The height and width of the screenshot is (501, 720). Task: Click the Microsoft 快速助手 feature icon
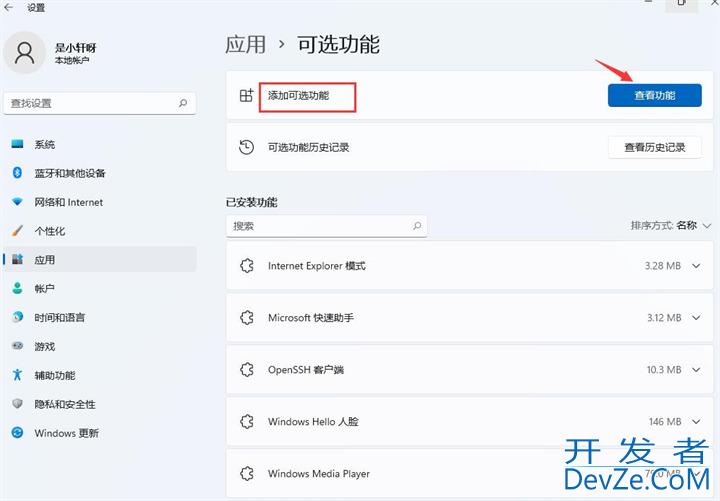[x=247, y=317]
